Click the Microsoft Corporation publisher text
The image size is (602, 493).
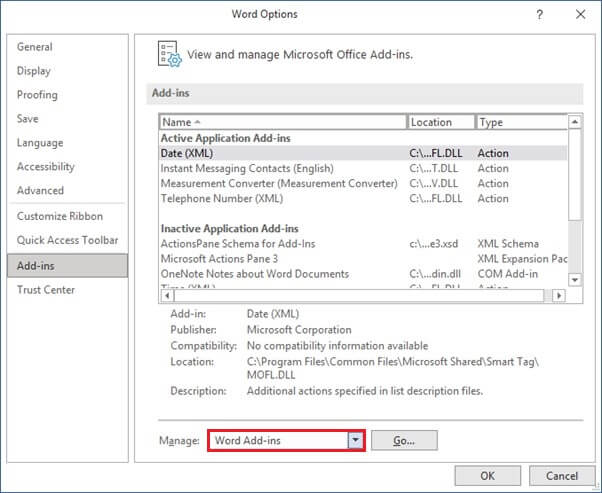(299, 330)
